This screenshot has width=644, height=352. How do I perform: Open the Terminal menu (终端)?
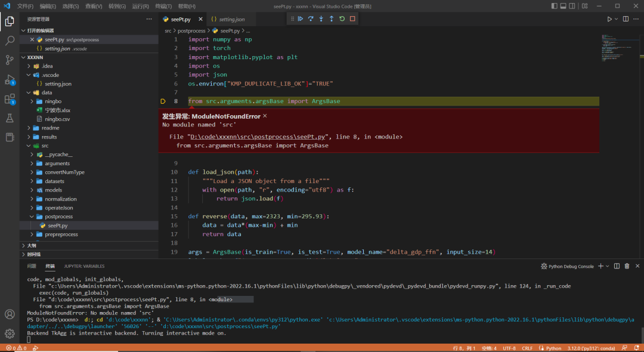point(163,6)
